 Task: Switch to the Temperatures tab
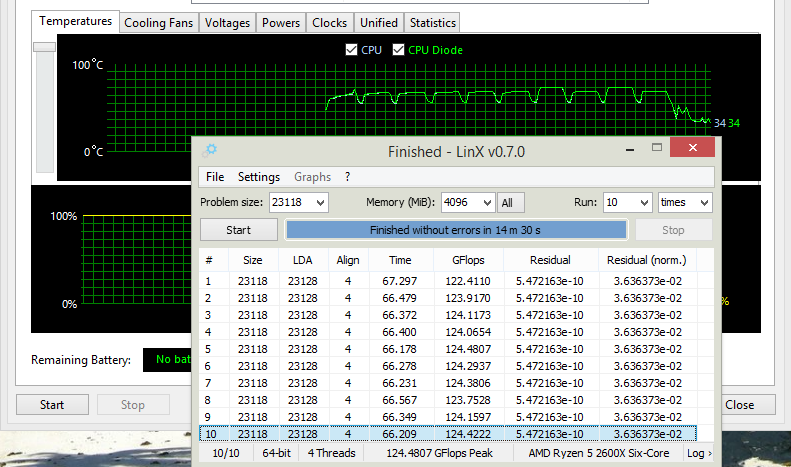tap(76, 21)
